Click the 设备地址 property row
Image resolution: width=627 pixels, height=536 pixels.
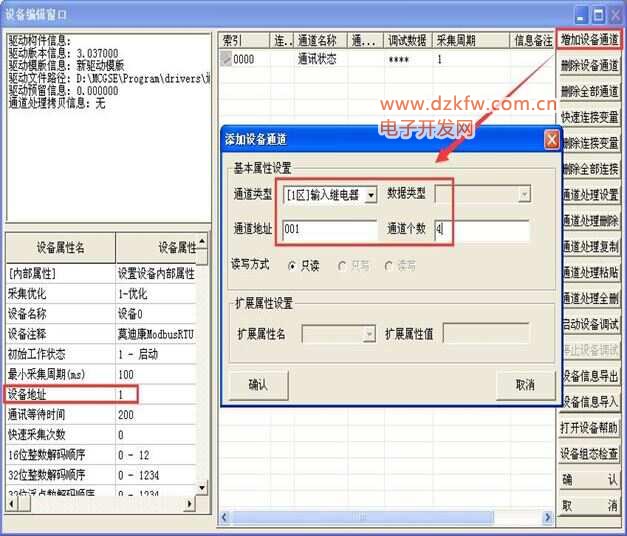(60, 394)
